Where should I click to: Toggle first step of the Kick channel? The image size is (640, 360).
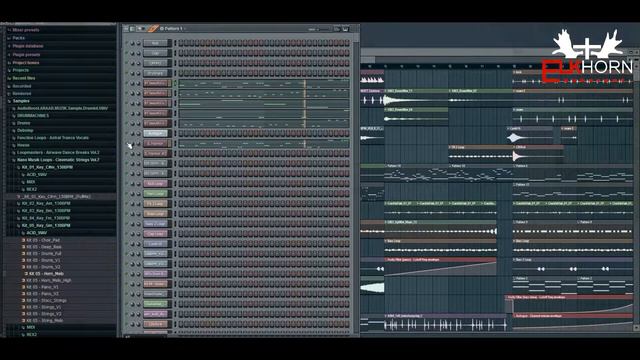(x=181, y=43)
